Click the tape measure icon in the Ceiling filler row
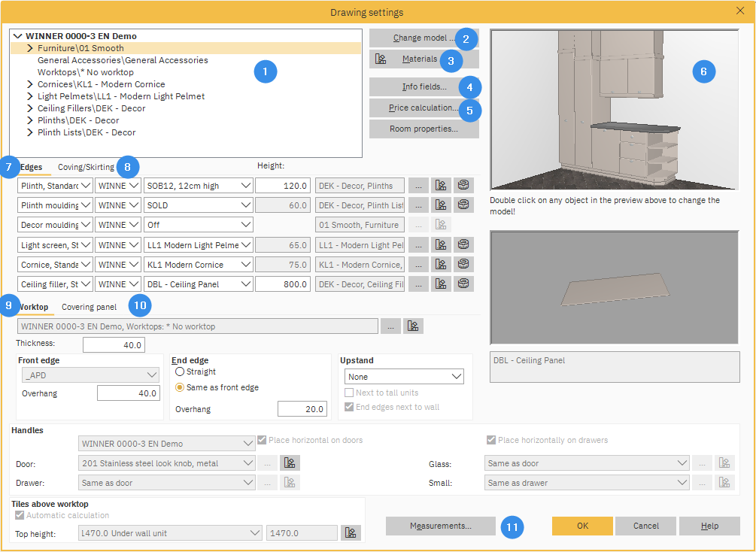Viewport: 756px width, 552px height. click(463, 284)
